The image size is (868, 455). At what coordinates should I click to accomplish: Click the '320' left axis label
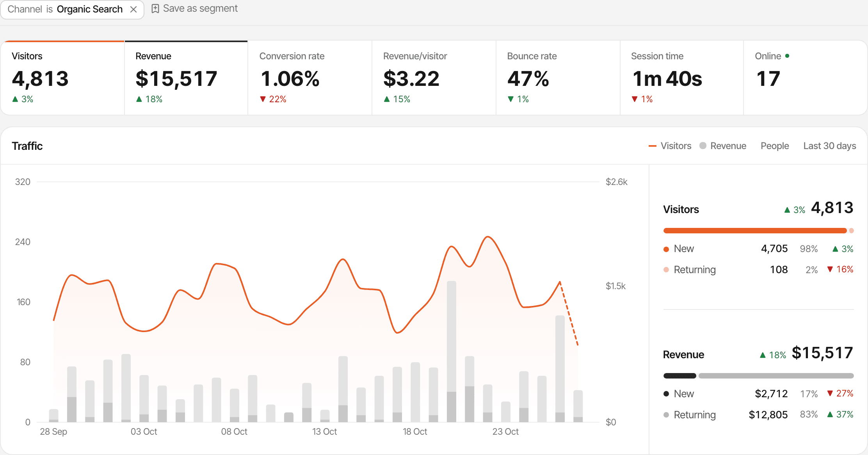23,182
